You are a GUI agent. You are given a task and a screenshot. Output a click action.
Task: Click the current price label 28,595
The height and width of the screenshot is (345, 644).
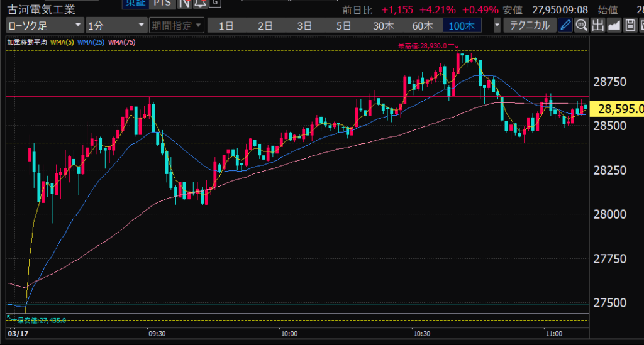(x=618, y=109)
